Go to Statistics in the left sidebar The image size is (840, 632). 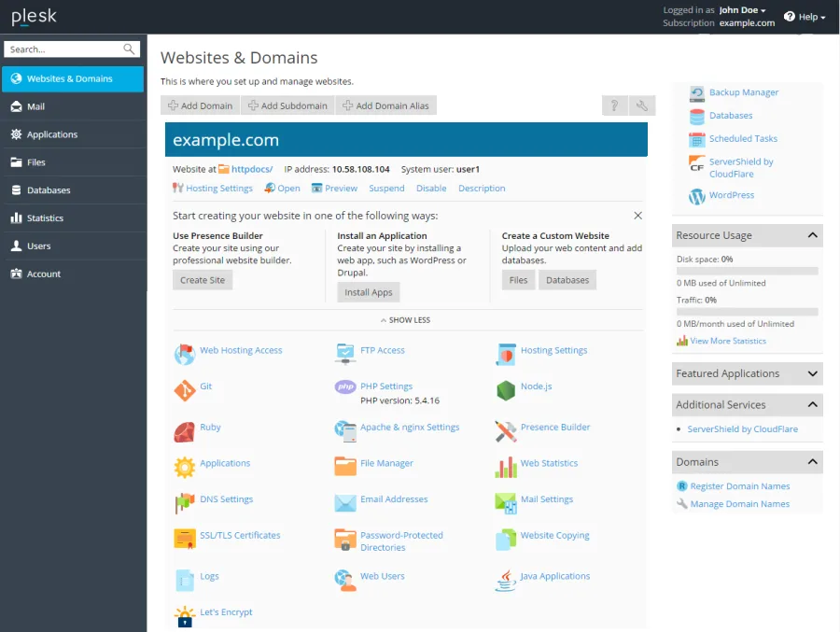click(45, 218)
